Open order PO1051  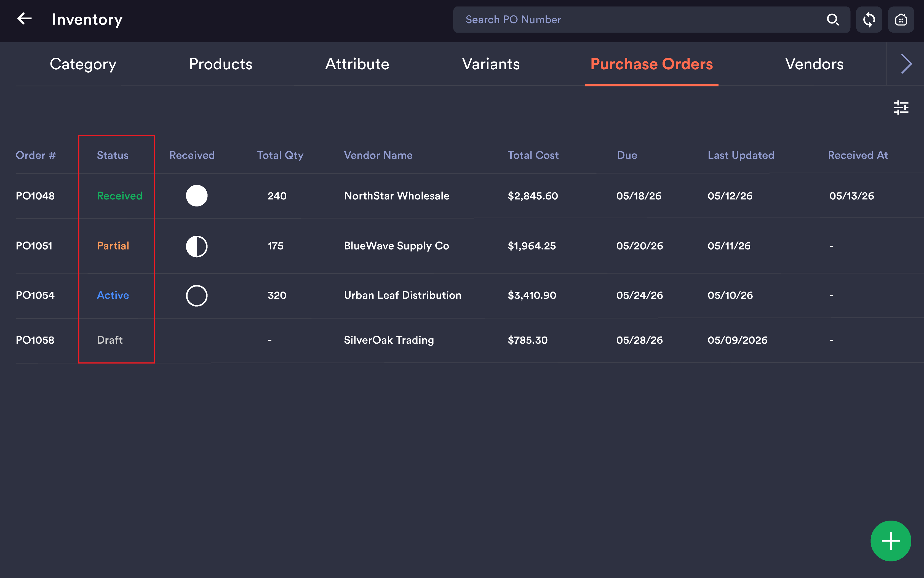tap(34, 246)
